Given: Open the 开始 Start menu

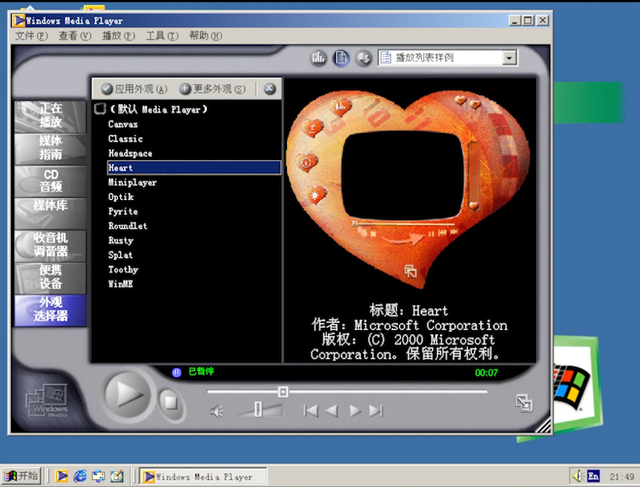Looking at the screenshot, I should pyautogui.click(x=21, y=476).
